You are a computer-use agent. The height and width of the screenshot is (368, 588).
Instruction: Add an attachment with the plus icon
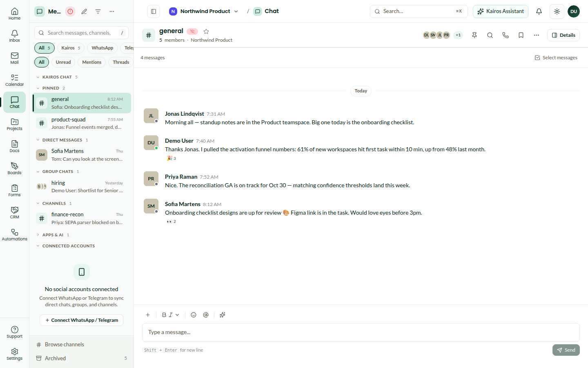tap(148, 315)
